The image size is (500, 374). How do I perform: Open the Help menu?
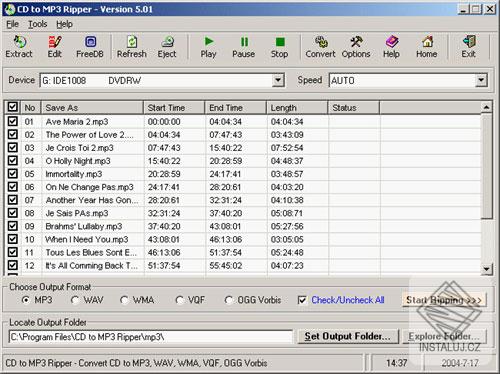[x=64, y=24]
